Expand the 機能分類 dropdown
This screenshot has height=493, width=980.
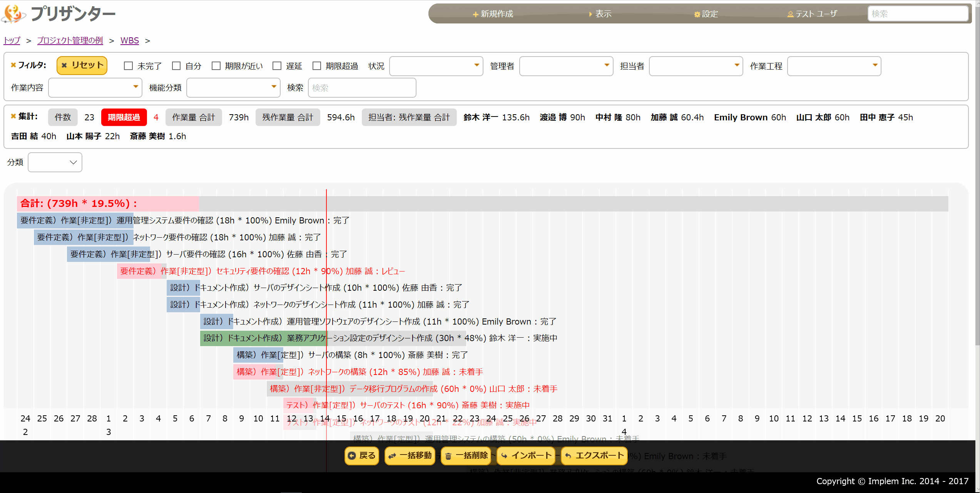(233, 88)
